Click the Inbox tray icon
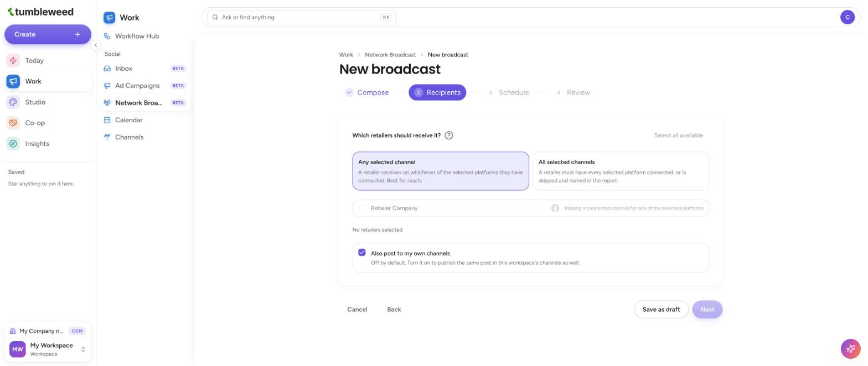This screenshot has width=868, height=366. coord(107,69)
